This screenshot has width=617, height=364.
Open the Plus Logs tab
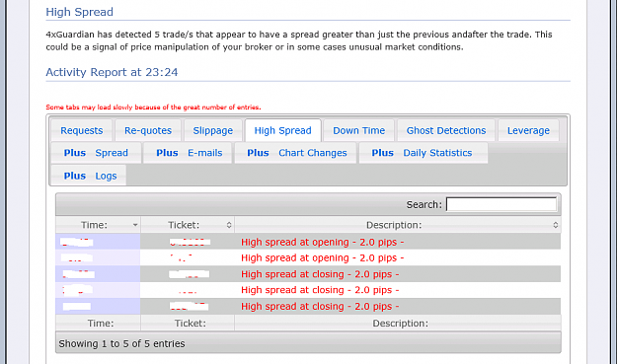pos(90,176)
